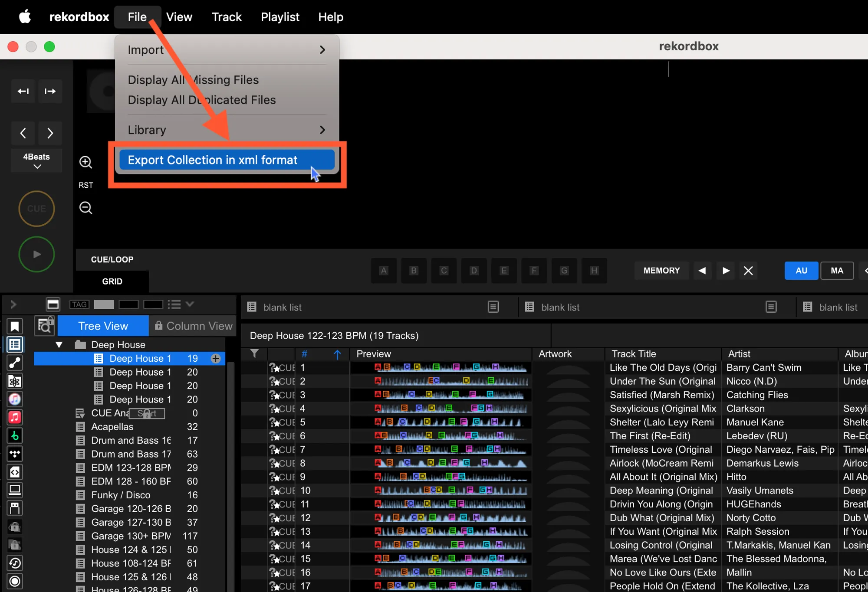Viewport: 868px width, 592px height.
Task: Open the iTunes library sidebar icon
Action: [15, 399]
